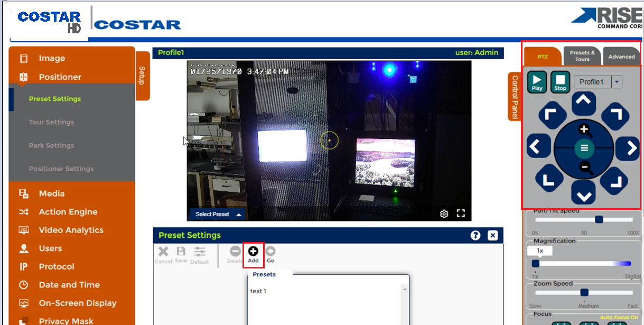
Task: Select the 'test 1' preset in list
Action: (258, 291)
